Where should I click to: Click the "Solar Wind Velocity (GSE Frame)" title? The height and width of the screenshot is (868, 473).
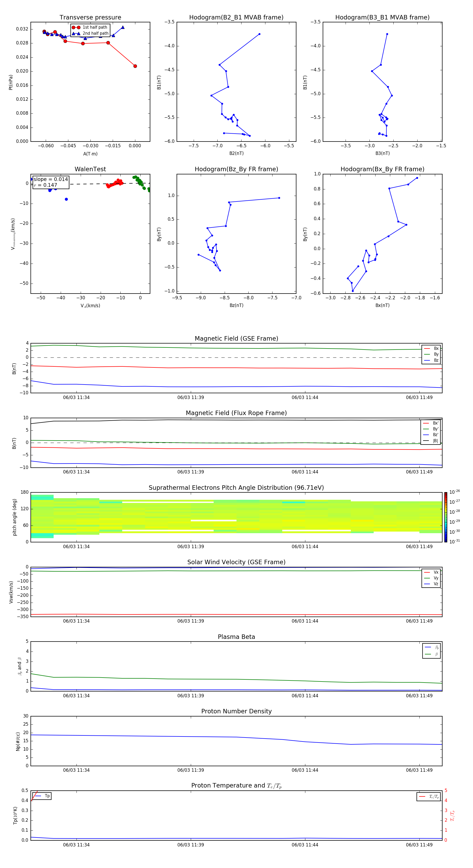pyautogui.click(x=236, y=562)
